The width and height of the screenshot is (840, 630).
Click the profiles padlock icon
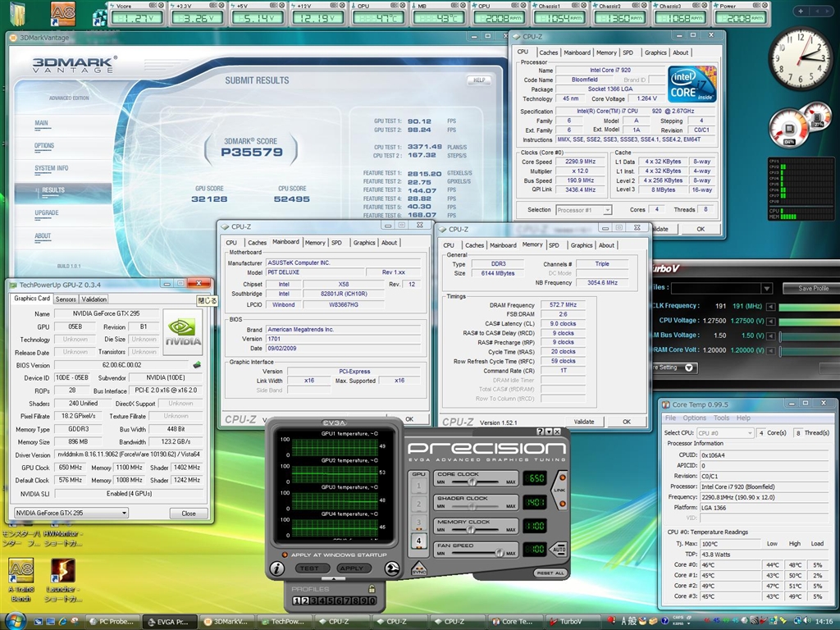[372, 588]
